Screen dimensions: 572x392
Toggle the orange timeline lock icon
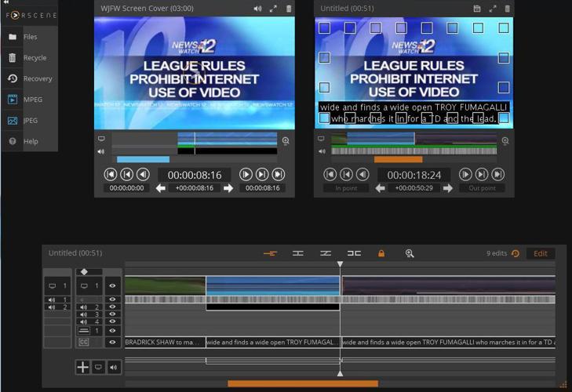(x=381, y=253)
